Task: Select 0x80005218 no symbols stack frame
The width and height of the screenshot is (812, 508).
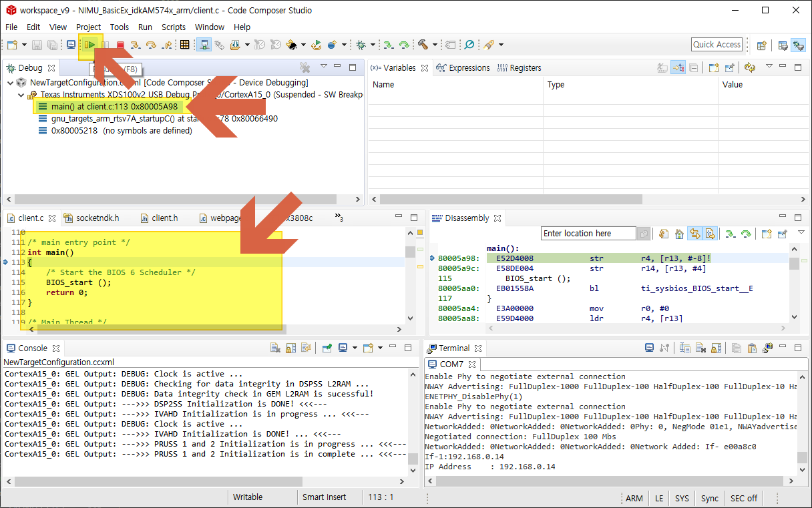Action: (115, 131)
